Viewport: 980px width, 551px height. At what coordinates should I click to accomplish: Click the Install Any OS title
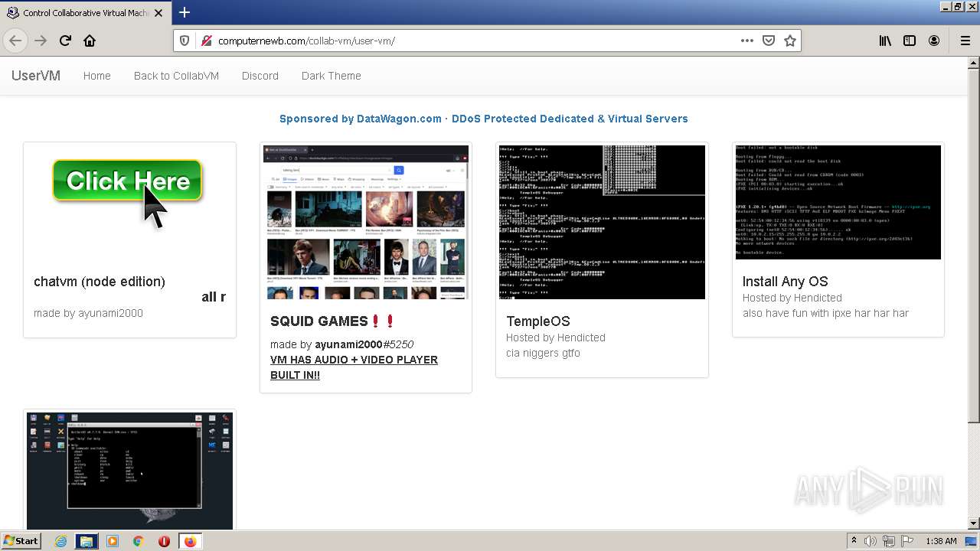pyautogui.click(x=786, y=282)
